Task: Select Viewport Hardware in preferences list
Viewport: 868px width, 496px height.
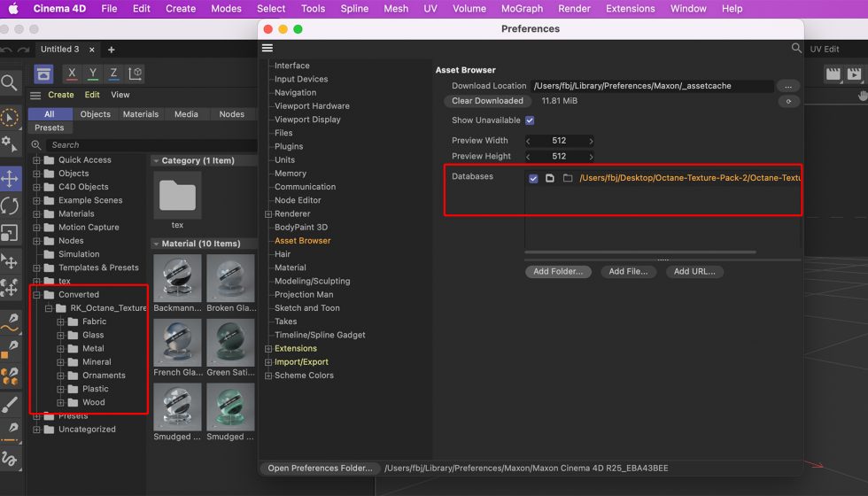Action: click(x=312, y=105)
